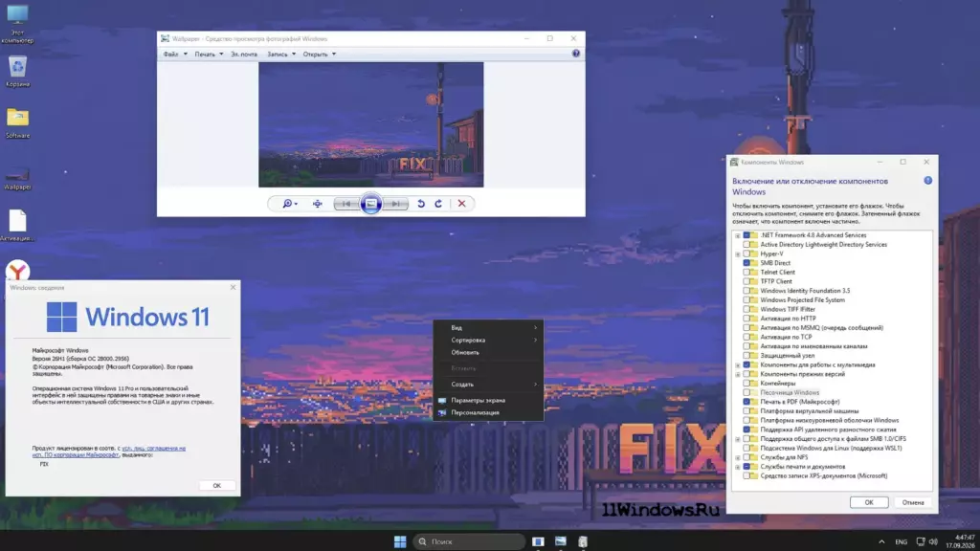The image size is (980, 551).
Task: Enable Active Directory Lightweight Directory Services checkbox
Action: [746, 245]
